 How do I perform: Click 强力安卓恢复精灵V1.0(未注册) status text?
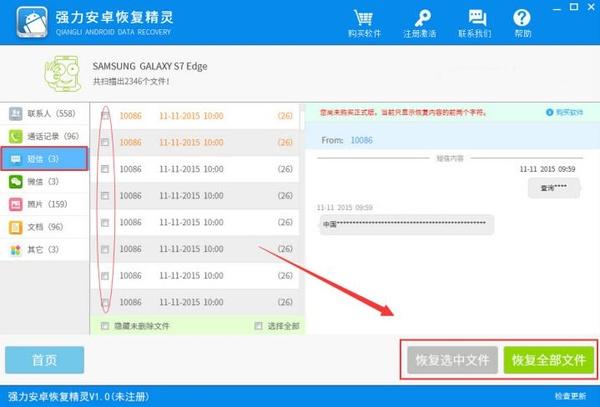(78, 396)
